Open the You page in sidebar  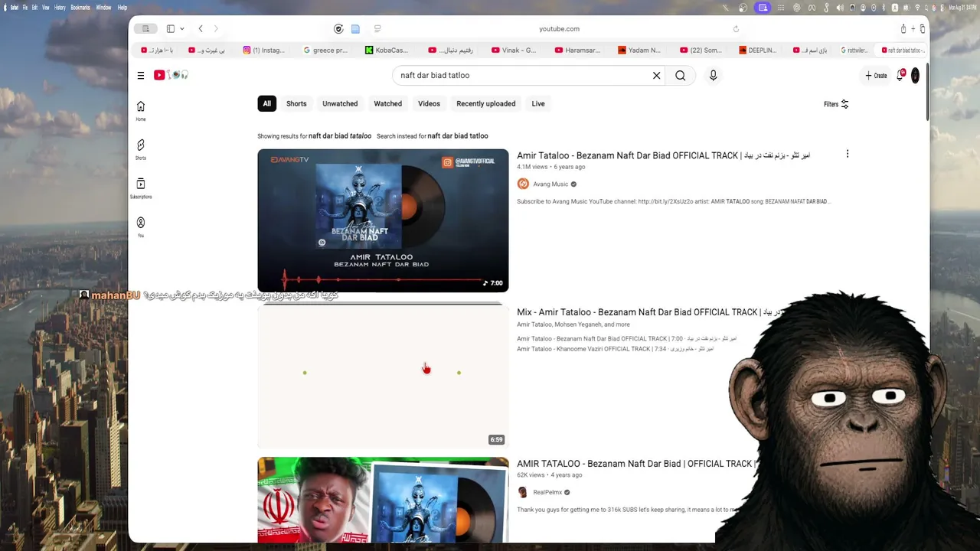pyautogui.click(x=141, y=227)
